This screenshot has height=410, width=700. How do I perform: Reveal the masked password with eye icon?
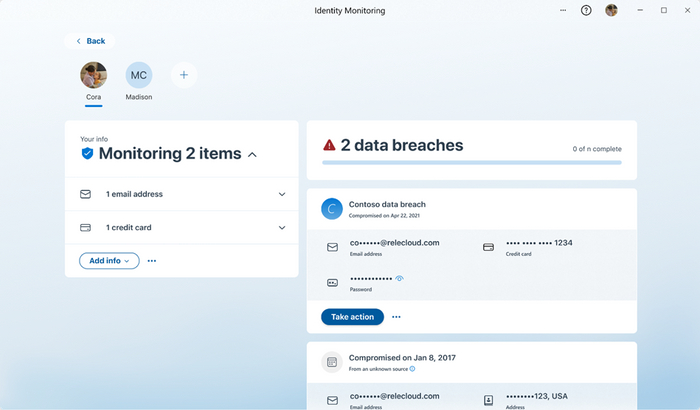tap(400, 279)
